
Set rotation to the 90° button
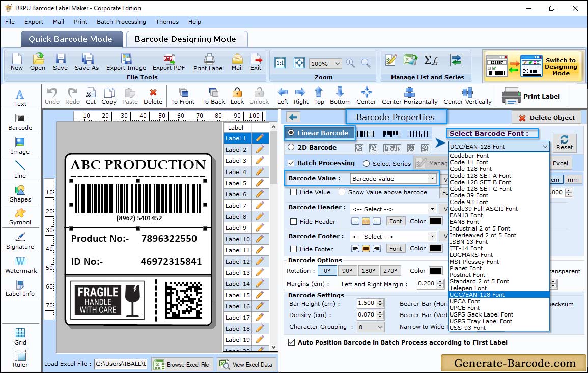pos(347,271)
